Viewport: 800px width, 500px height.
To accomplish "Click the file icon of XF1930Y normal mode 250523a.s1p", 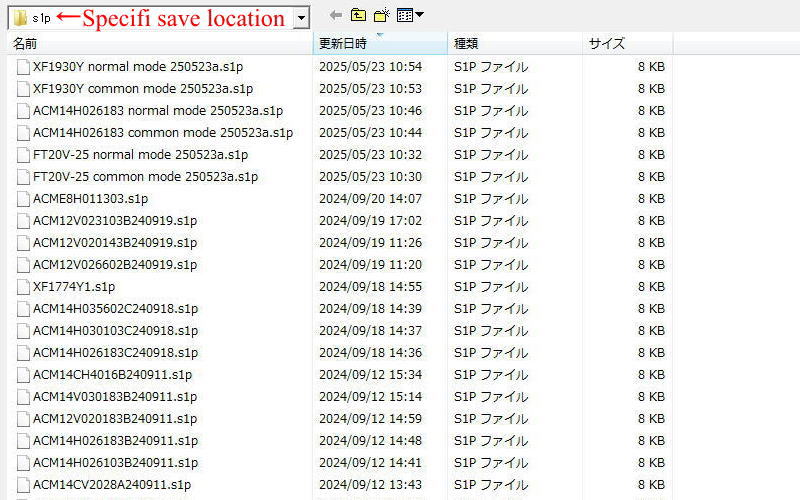I will (23, 67).
